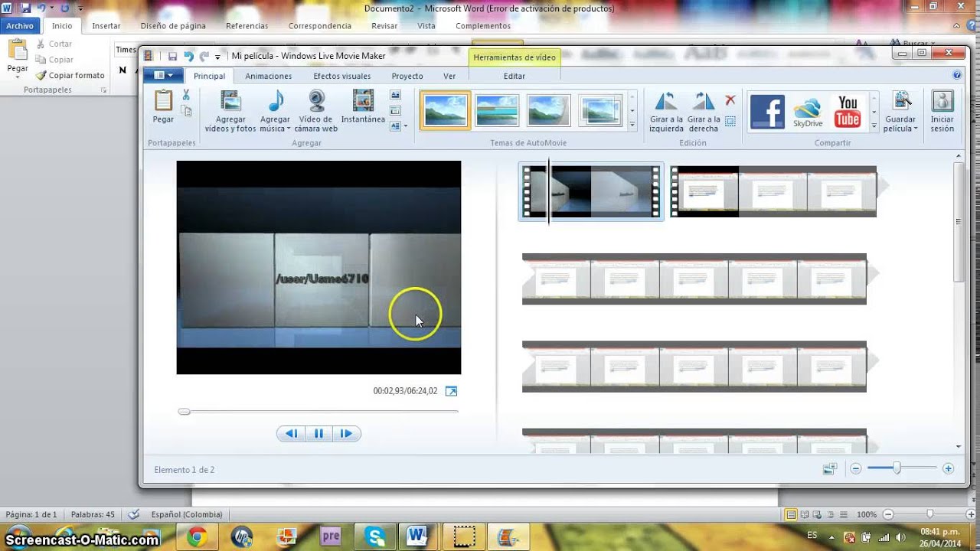
Task: Click the Title icon beside Instantánea
Action: [396, 96]
